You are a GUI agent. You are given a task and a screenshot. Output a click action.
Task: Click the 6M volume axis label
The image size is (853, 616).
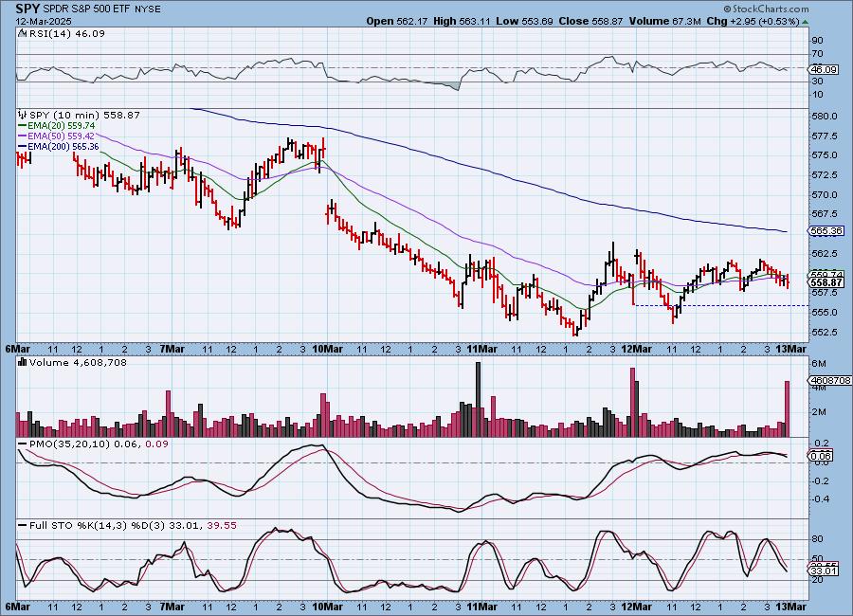click(819, 363)
